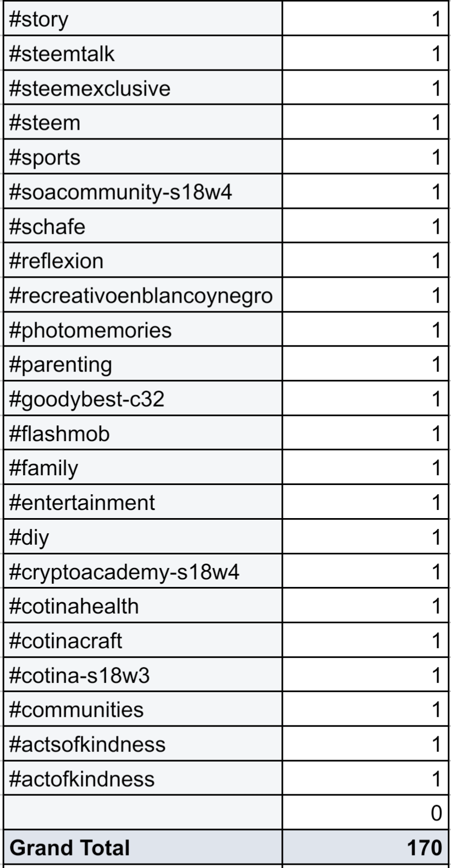Click the #steemtalk row label
451x868 pixels.
pyautogui.click(x=143, y=54)
